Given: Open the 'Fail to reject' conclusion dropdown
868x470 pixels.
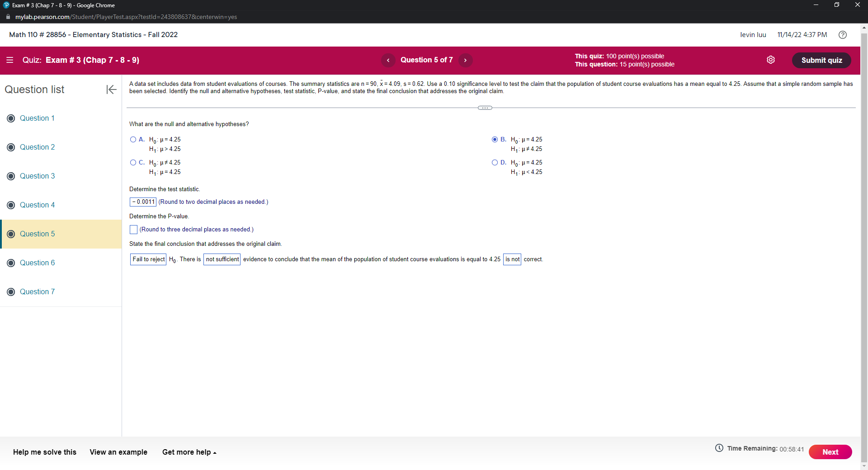Looking at the screenshot, I should click(x=148, y=259).
